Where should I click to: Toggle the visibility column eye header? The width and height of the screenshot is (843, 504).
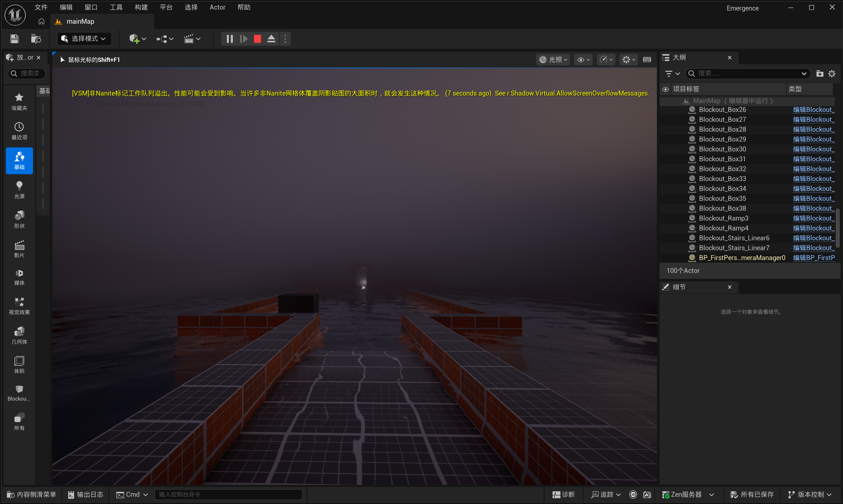click(666, 89)
